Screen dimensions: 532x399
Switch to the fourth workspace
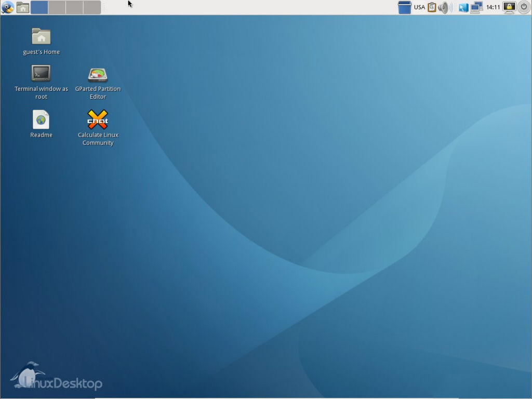click(x=91, y=7)
